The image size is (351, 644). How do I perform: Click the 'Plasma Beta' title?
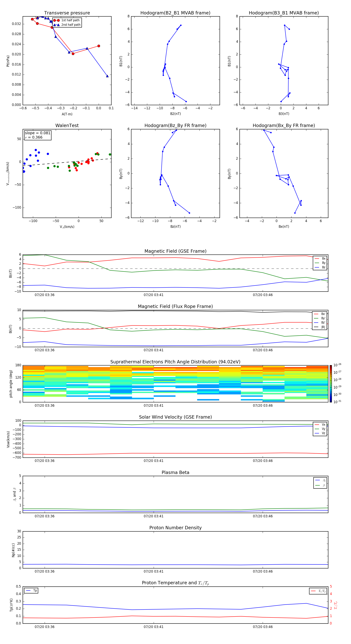[x=175, y=473]
